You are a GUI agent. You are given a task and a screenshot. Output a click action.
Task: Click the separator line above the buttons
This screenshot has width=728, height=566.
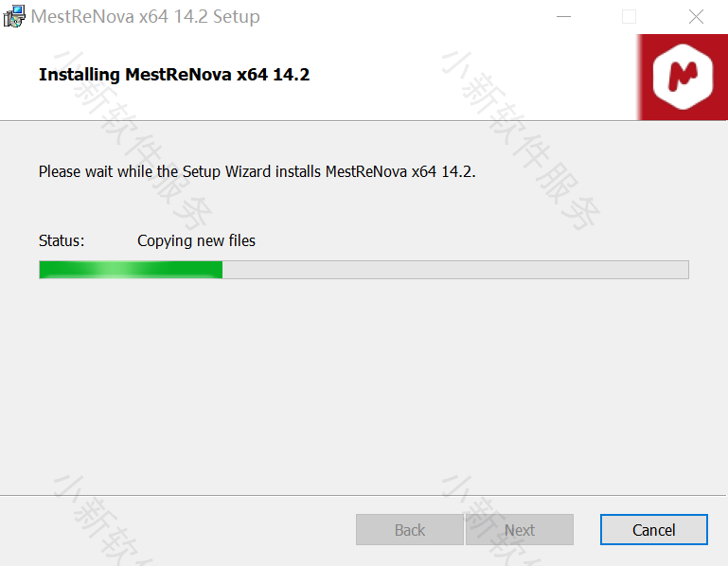[364, 495]
